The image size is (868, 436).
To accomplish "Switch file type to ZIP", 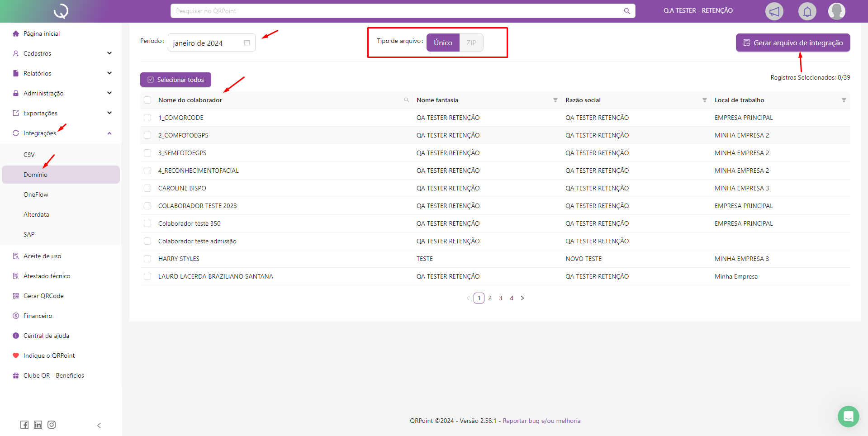I will coord(471,43).
